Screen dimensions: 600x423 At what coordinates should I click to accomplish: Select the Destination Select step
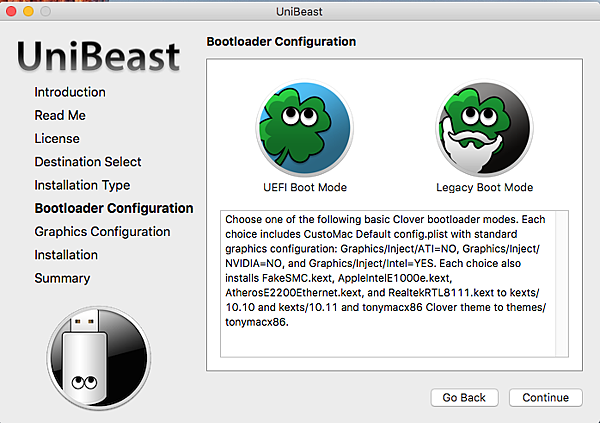click(x=88, y=162)
